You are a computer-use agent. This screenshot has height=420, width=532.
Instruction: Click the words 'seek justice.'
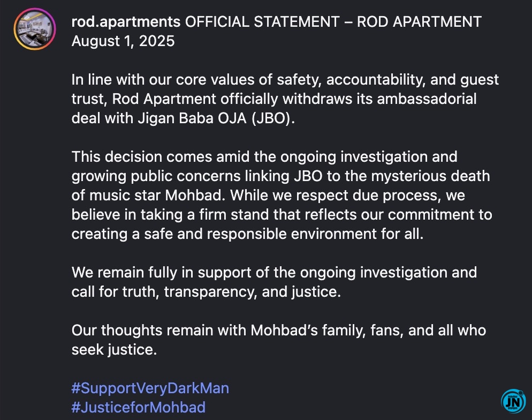pyautogui.click(x=114, y=349)
